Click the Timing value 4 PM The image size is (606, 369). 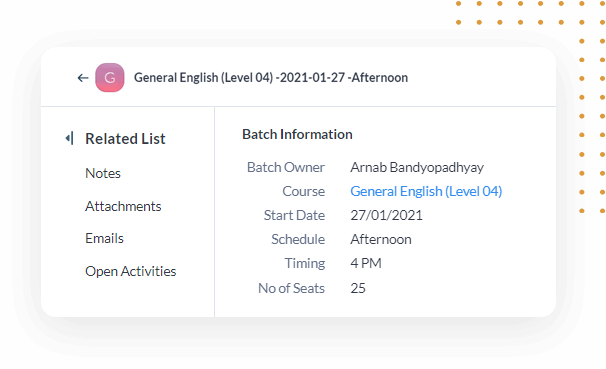(366, 263)
